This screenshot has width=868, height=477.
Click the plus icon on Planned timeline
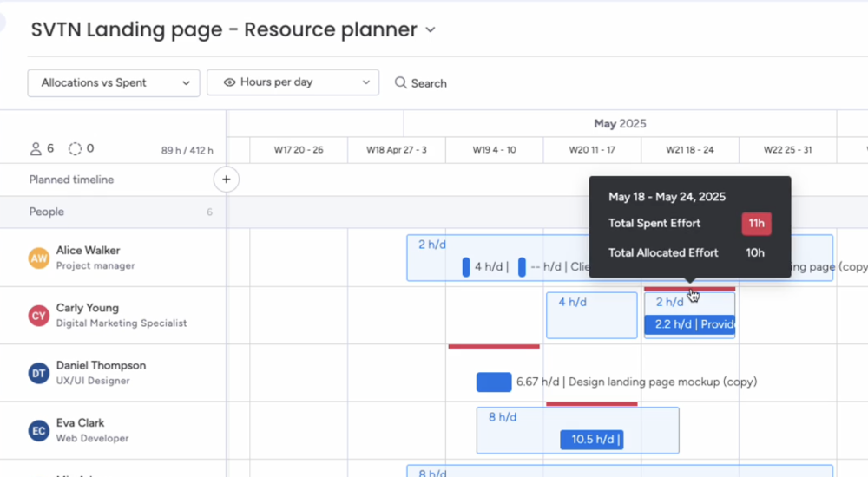[226, 180]
